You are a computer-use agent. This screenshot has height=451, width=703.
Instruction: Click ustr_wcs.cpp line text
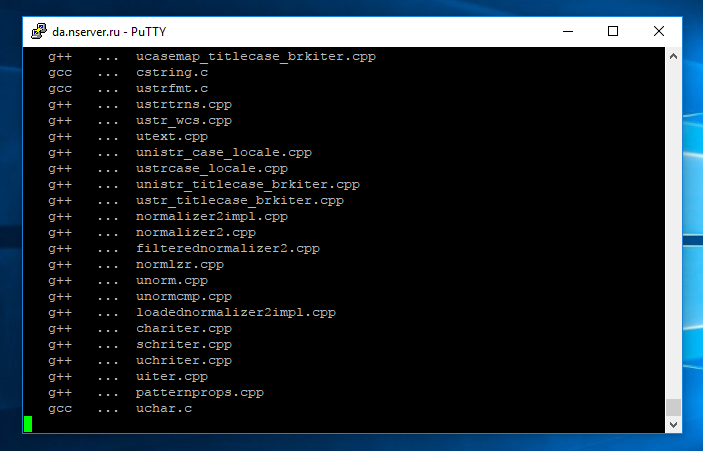point(184,121)
